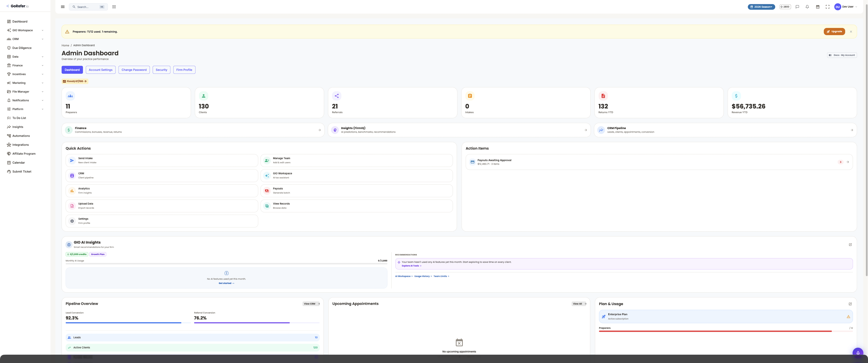
Task: Open Automations in the sidebar
Action: (25, 136)
